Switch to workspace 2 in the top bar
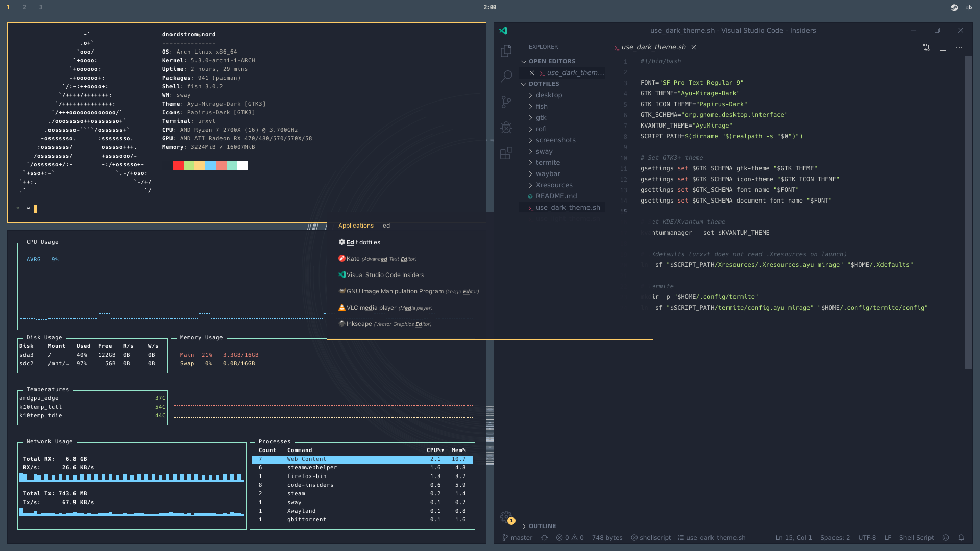This screenshot has height=551, width=980. (24, 7)
